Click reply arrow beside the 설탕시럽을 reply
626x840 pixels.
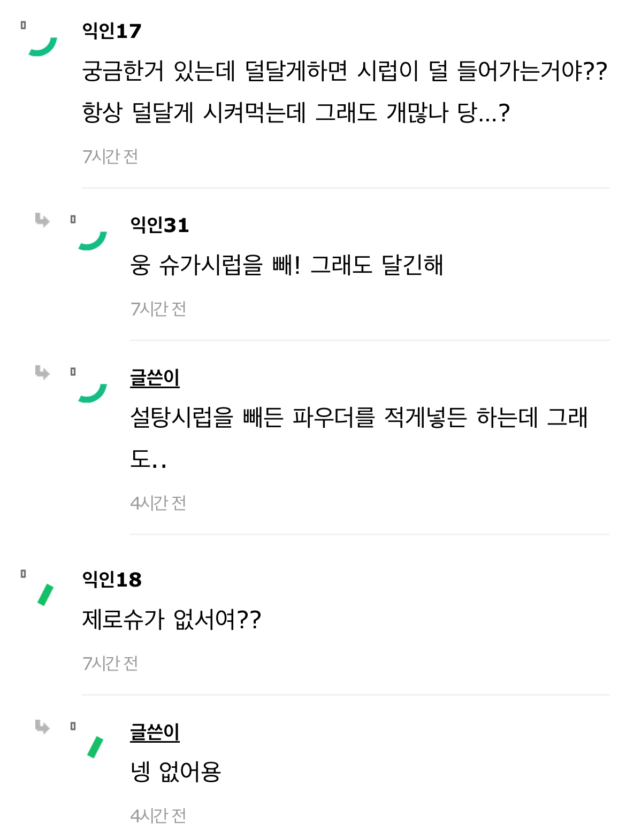pos(42,372)
